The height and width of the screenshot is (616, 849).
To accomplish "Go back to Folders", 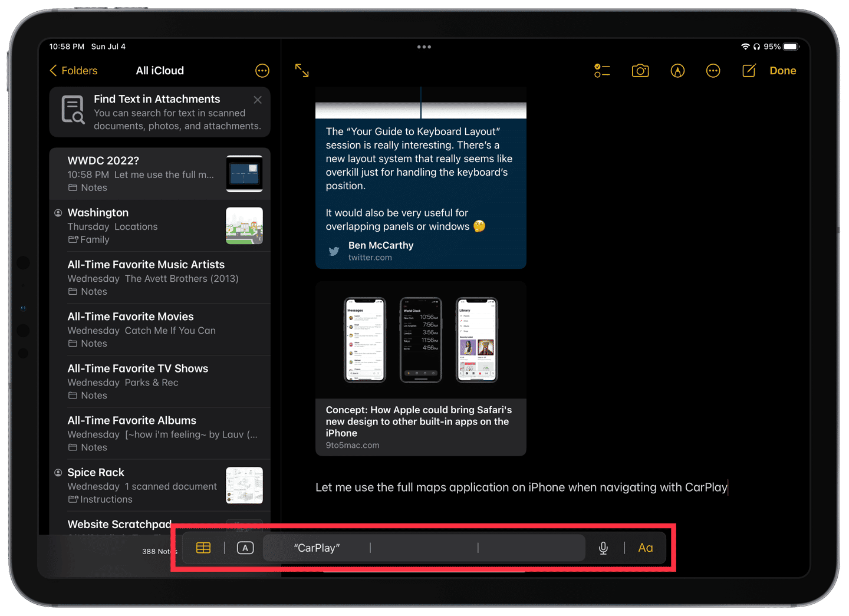I will [74, 71].
